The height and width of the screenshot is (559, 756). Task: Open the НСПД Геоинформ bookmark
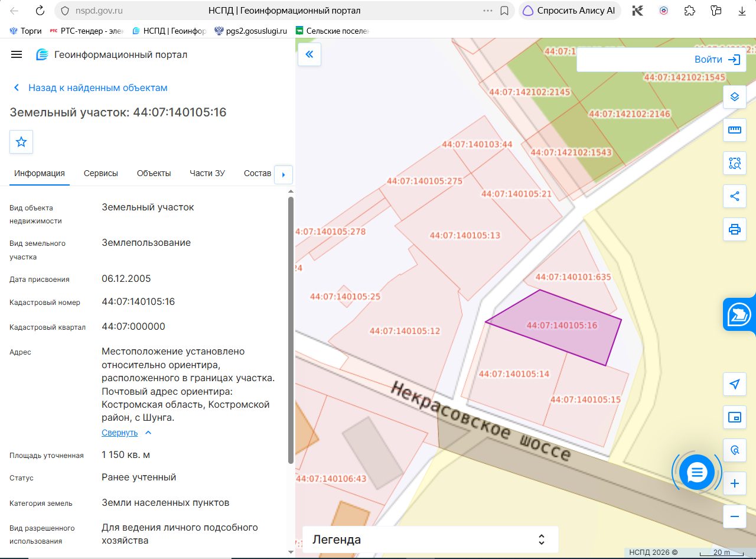click(x=169, y=31)
